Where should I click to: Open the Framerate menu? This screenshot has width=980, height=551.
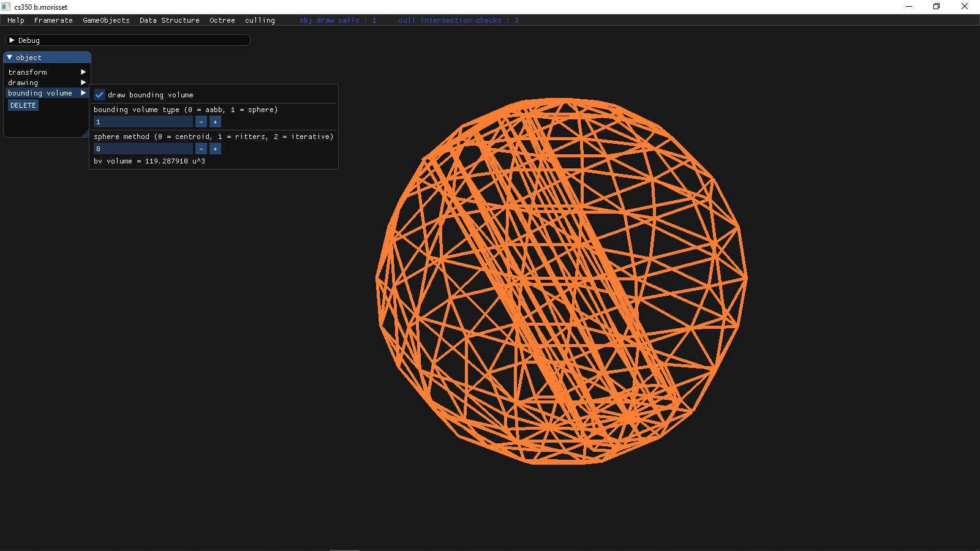(53, 20)
